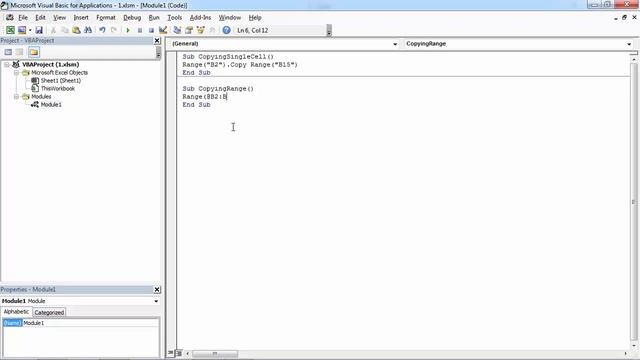The width and height of the screenshot is (640, 360).
Task: Click the Redo arrow icon
Action: pos(114,30)
